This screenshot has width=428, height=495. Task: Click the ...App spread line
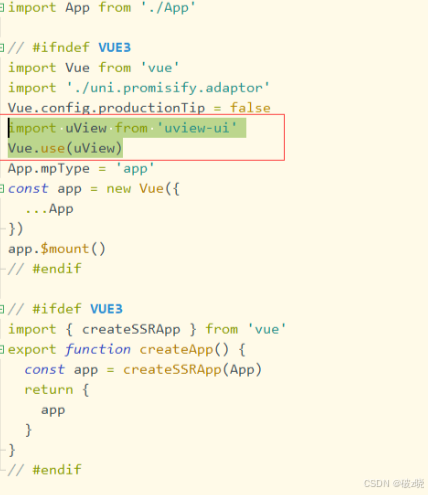pyautogui.click(x=49, y=209)
